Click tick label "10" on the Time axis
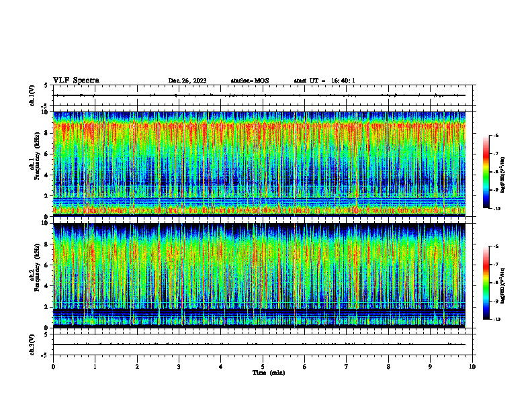The height and width of the screenshot is (411, 532). [x=472, y=367]
